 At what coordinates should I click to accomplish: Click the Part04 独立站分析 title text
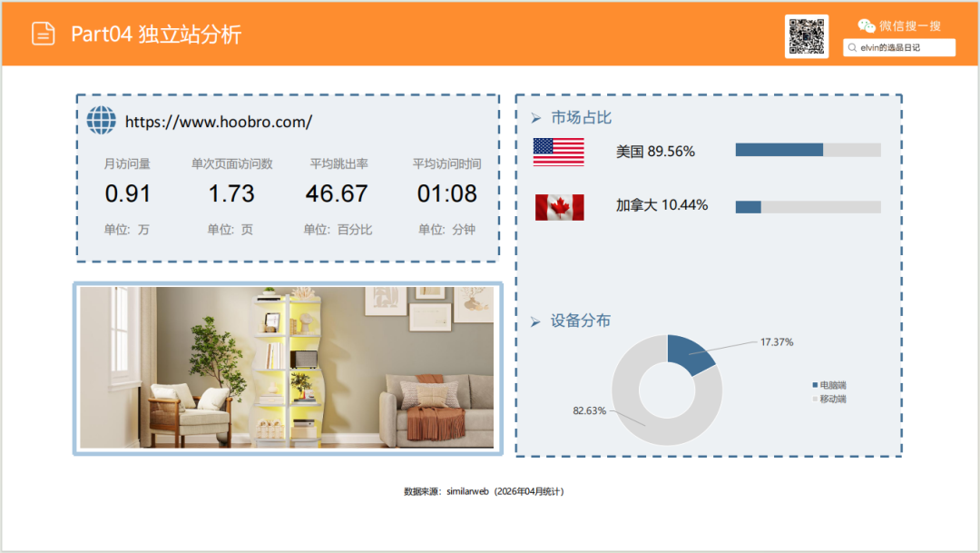tap(156, 35)
